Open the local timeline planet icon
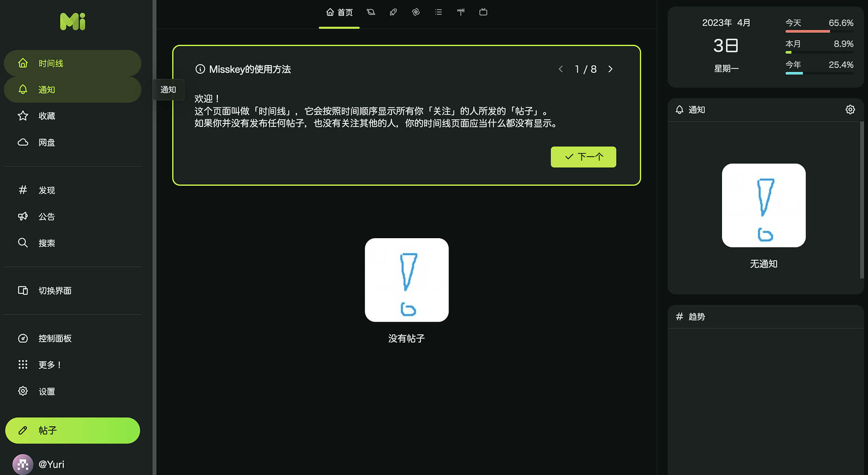The height and width of the screenshot is (475, 868). coord(371,12)
